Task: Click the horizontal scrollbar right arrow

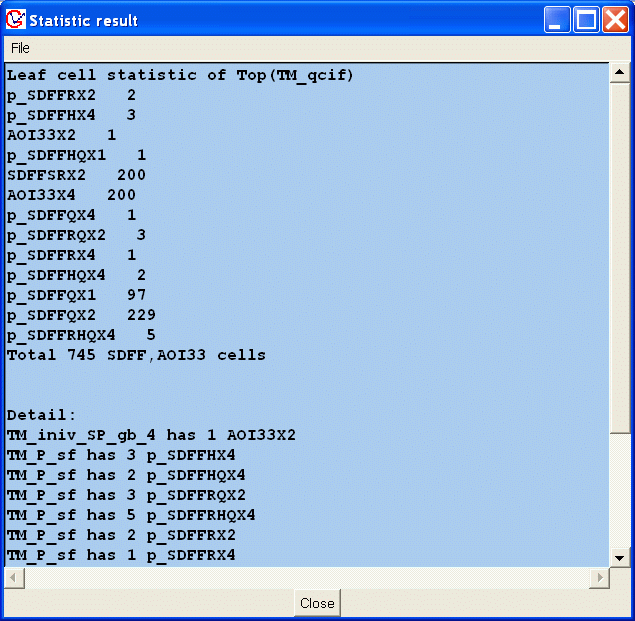Action: [600, 578]
